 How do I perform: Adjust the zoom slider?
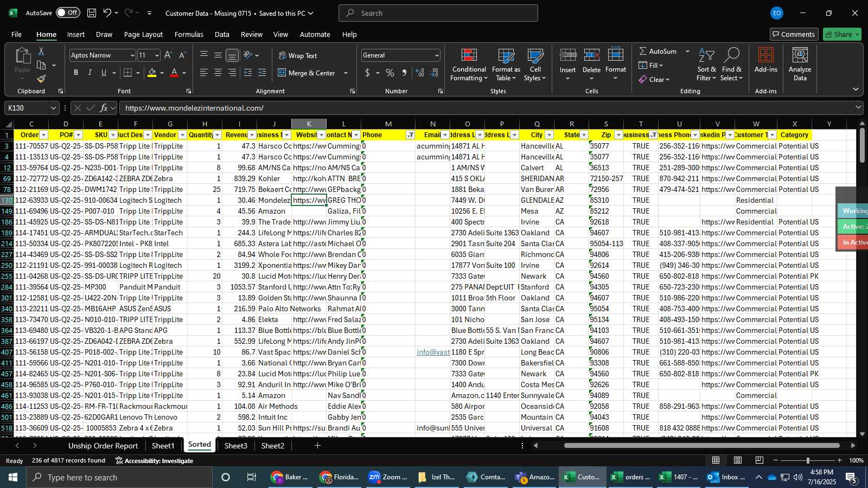point(808,460)
